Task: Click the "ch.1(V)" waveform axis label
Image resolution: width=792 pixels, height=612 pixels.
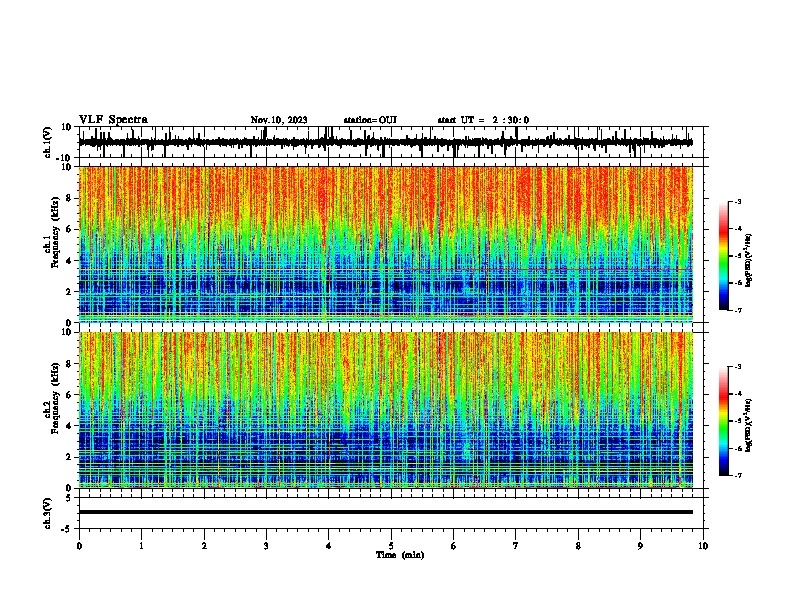Action: point(48,142)
